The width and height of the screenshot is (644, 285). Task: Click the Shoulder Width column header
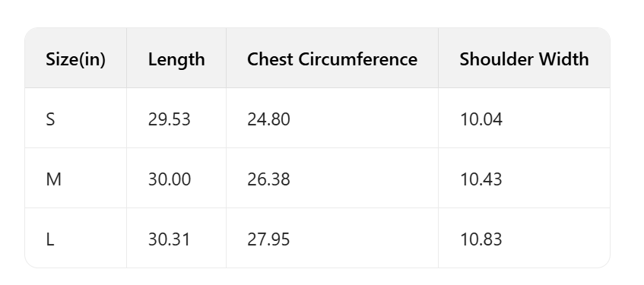(x=524, y=59)
